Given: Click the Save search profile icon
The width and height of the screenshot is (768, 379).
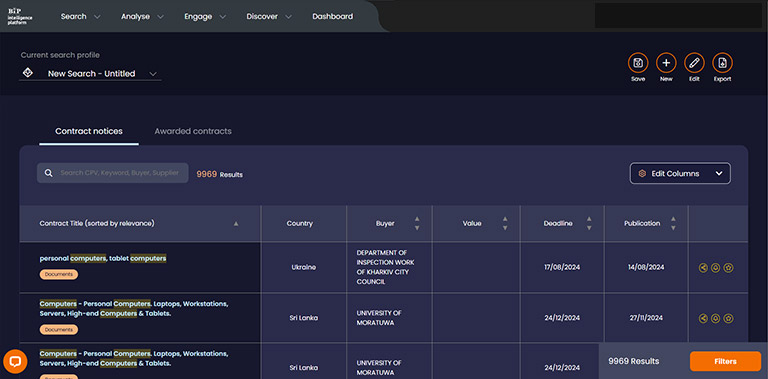Looking at the screenshot, I should 638,63.
